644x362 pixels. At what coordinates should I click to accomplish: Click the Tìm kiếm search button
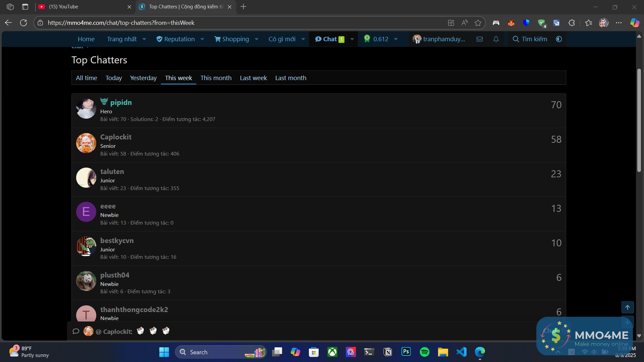[530, 39]
